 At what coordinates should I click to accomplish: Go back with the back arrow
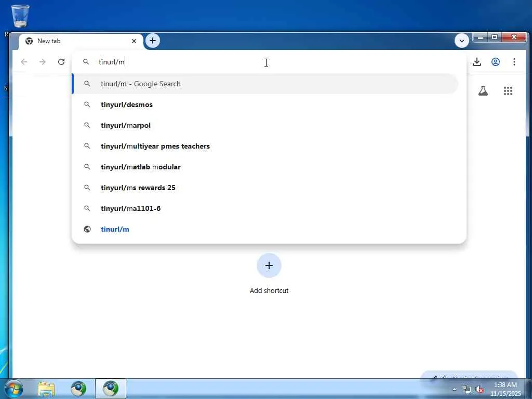(x=24, y=62)
